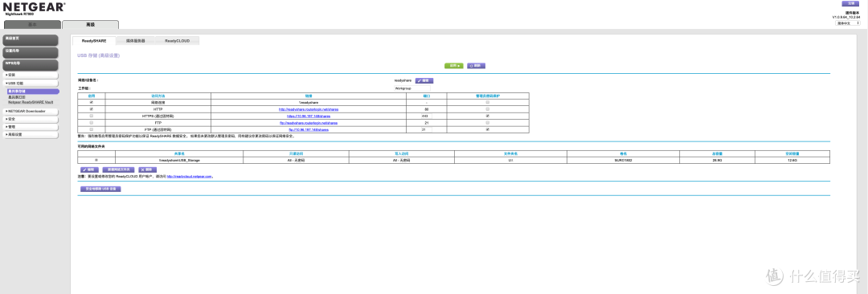
Task: Expand the 管理 sidebar section
Action: 31,127
